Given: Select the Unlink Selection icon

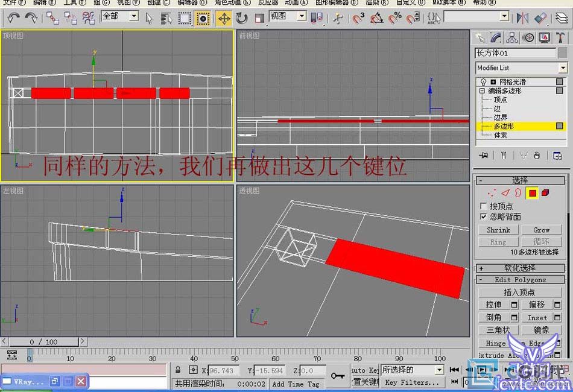Looking at the screenshot, I should click(x=70, y=17).
